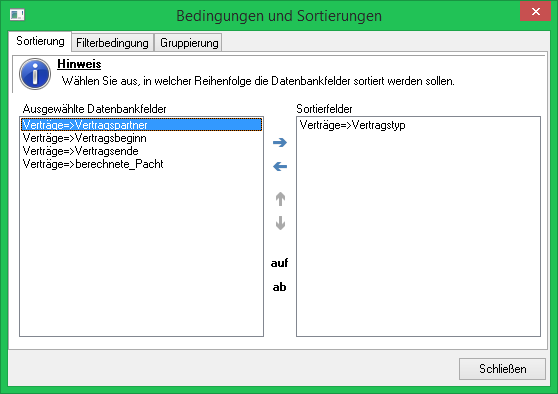Close the Bedingungen und Sortierungen dialog
This screenshot has width=558, height=394.
(x=535, y=11)
